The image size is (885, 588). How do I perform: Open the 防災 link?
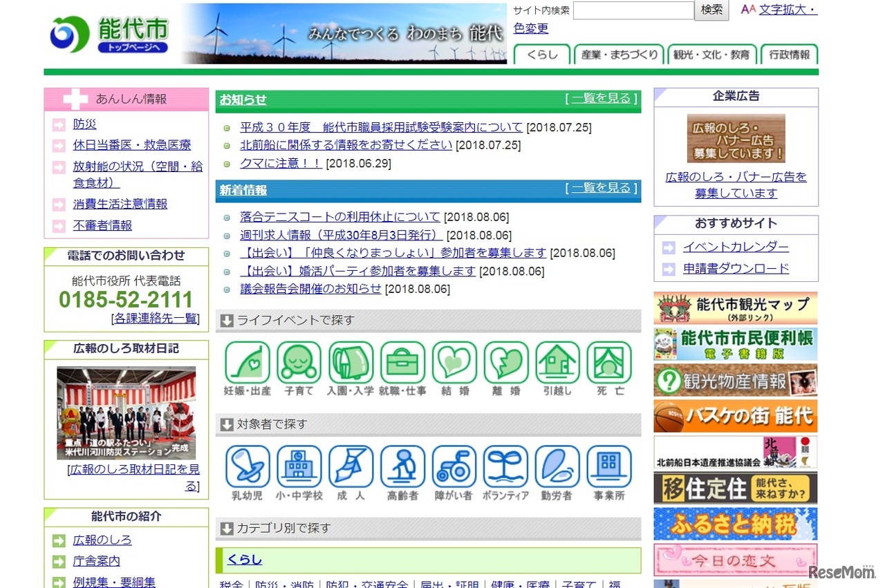(x=85, y=124)
